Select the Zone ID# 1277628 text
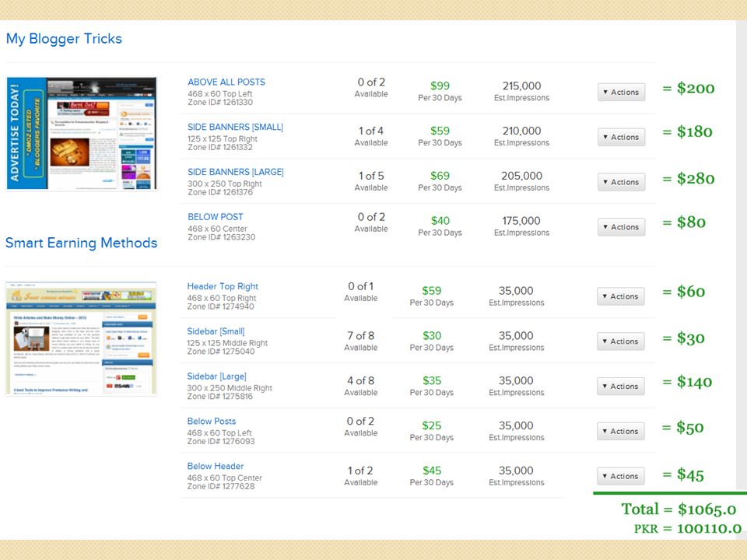The width and height of the screenshot is (747, 560). (220, 486)
